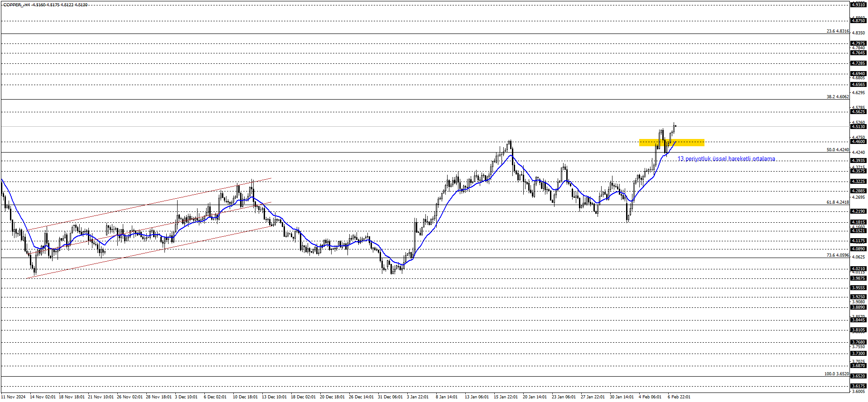The image size is (868, 402).
Task: Click the 4.1815 price level tag
Action: pos(858,222)
